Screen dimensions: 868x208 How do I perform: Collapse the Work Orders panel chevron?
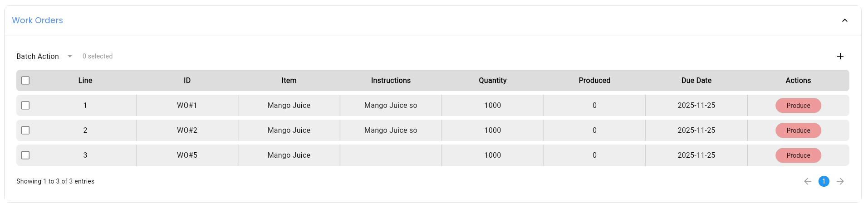(844, 20)
